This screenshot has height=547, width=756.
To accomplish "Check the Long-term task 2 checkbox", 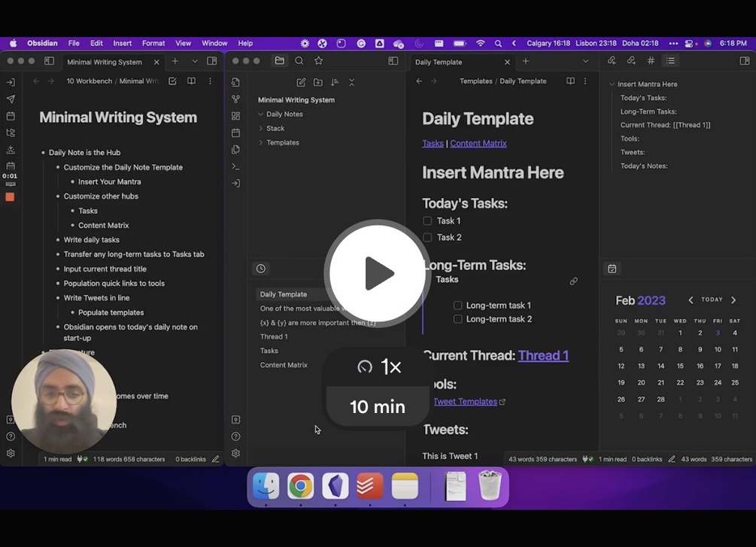I will pyautogui.click(x=458, y=319).
